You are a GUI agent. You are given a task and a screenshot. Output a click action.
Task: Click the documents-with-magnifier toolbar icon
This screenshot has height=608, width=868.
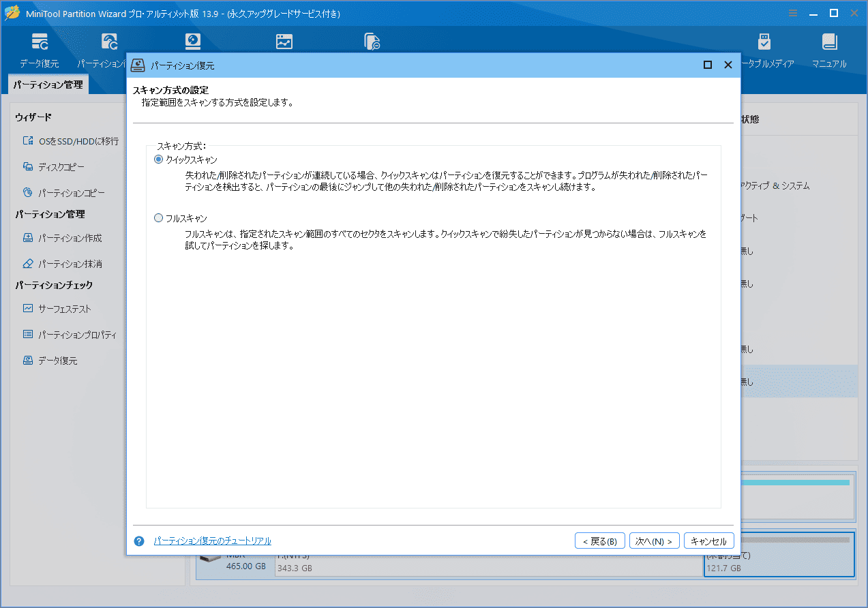click(x=372, y=42)
